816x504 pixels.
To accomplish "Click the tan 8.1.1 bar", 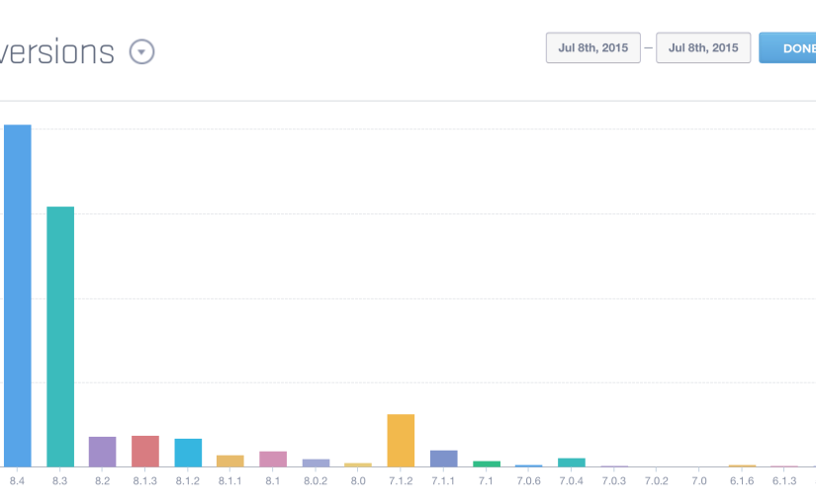I will [230, 461].
